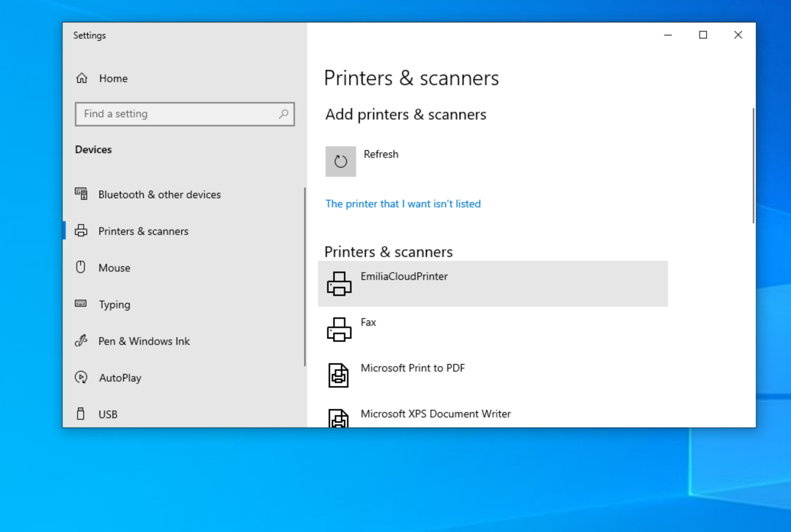
Task: Click the AutoPlay sidebar icon
Action: 81,377
